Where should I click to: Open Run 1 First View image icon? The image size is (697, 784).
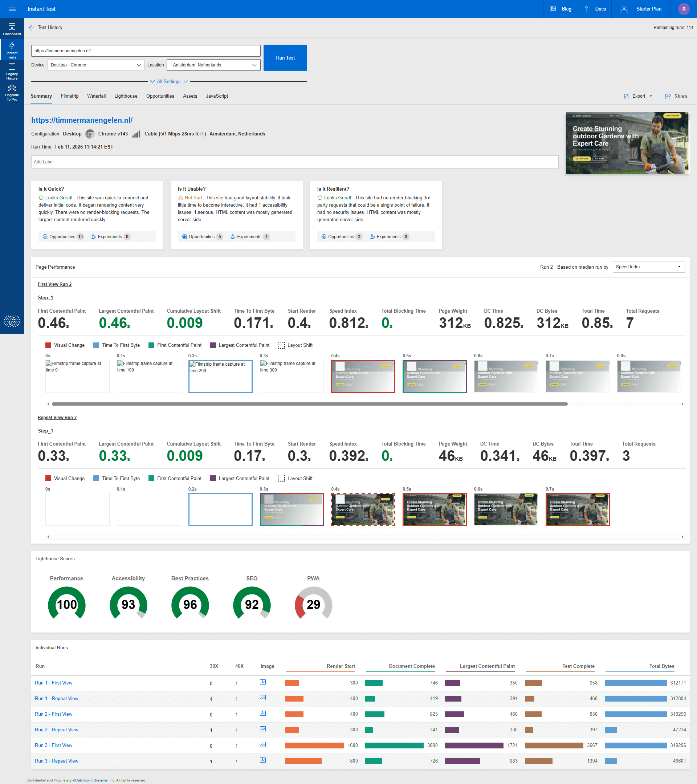coord(262,682)
